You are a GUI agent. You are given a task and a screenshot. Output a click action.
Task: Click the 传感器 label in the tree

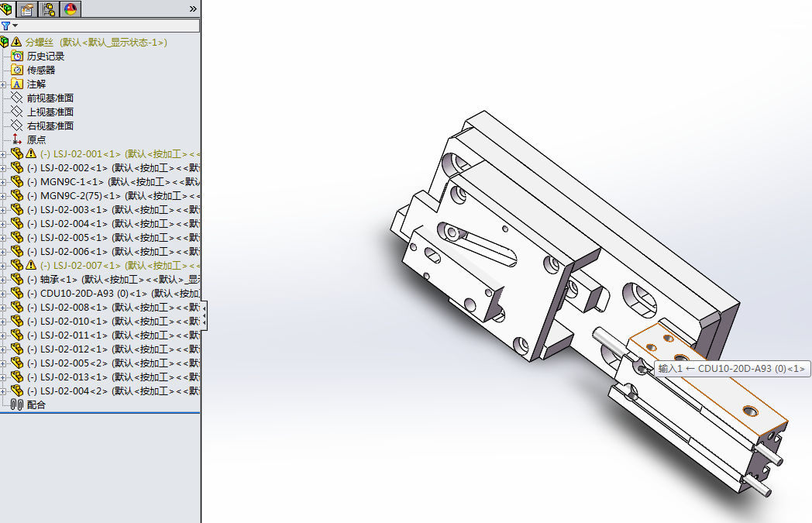pos(41,70)
